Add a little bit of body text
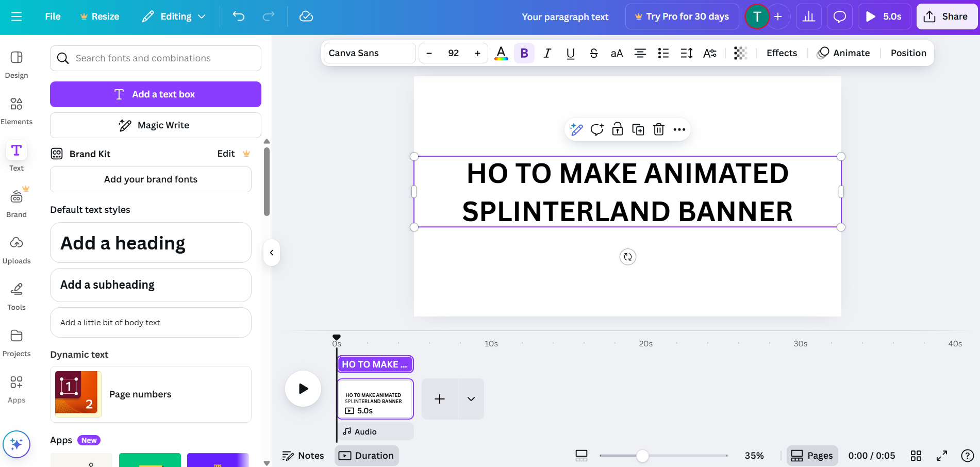This screenshot has width=980, height=467. tap(151, 323)
